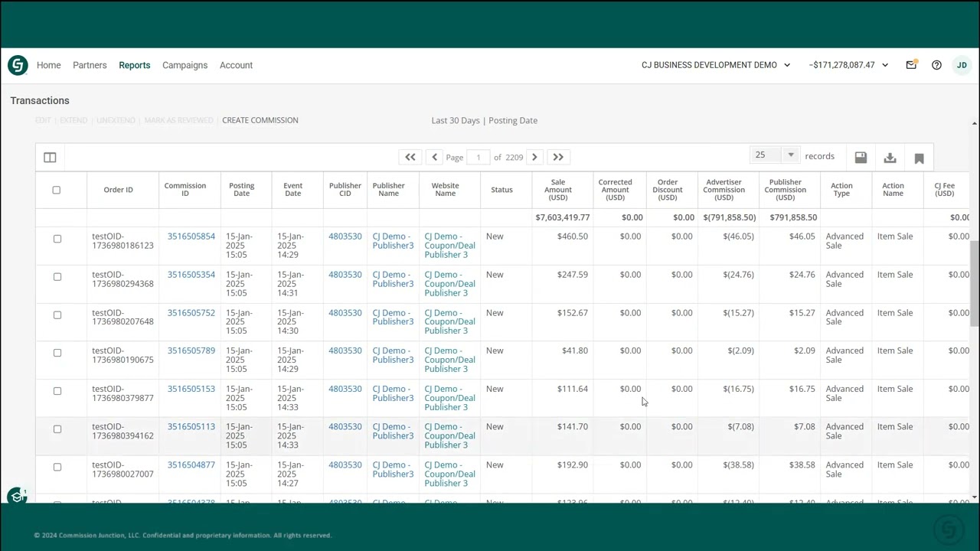The width and height of the screenshot is (980, 551).
Task: Select total sale amount $7,603,419.77
Action: (x=563, y=217)
